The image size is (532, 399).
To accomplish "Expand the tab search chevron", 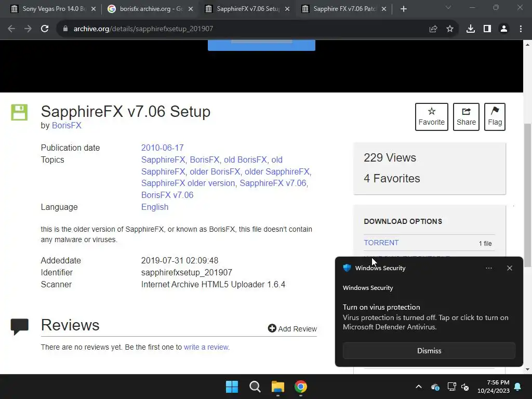I will [x=448, y=7].
